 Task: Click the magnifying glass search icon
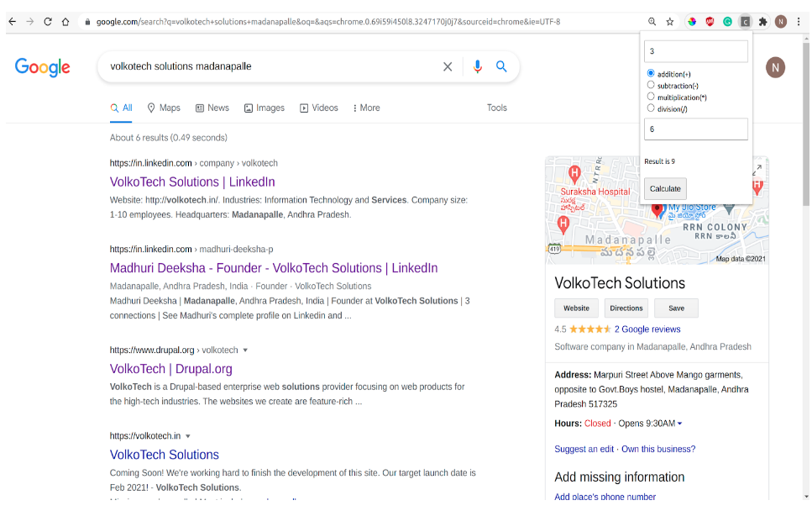[x=501, y=66]
